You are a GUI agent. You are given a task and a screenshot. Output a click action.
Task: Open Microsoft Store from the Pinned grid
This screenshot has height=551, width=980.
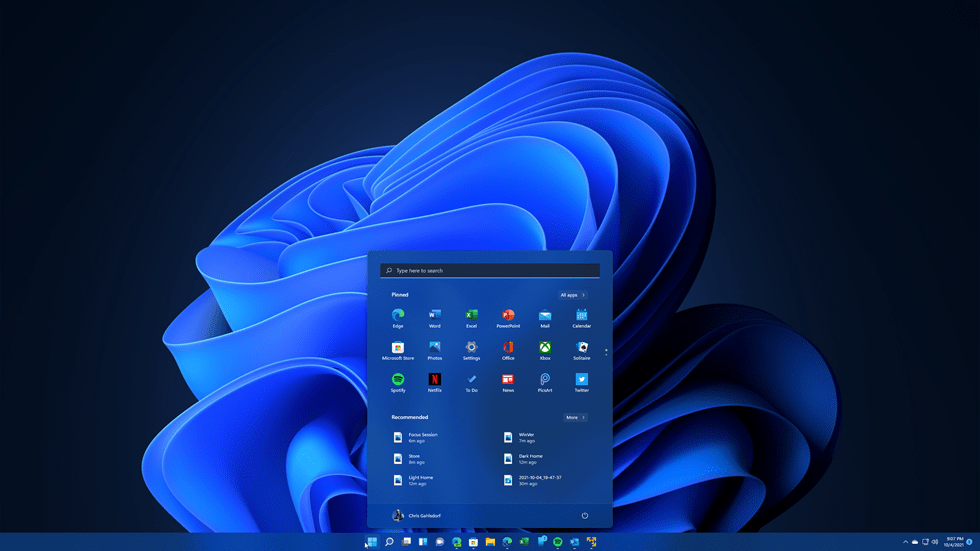click(398, 350)
